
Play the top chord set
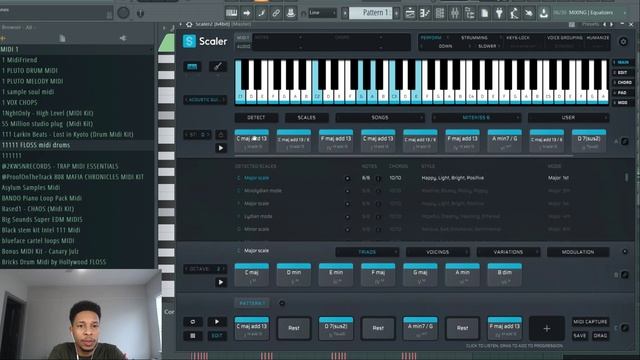pyautogui.click(x=221, y=148)
